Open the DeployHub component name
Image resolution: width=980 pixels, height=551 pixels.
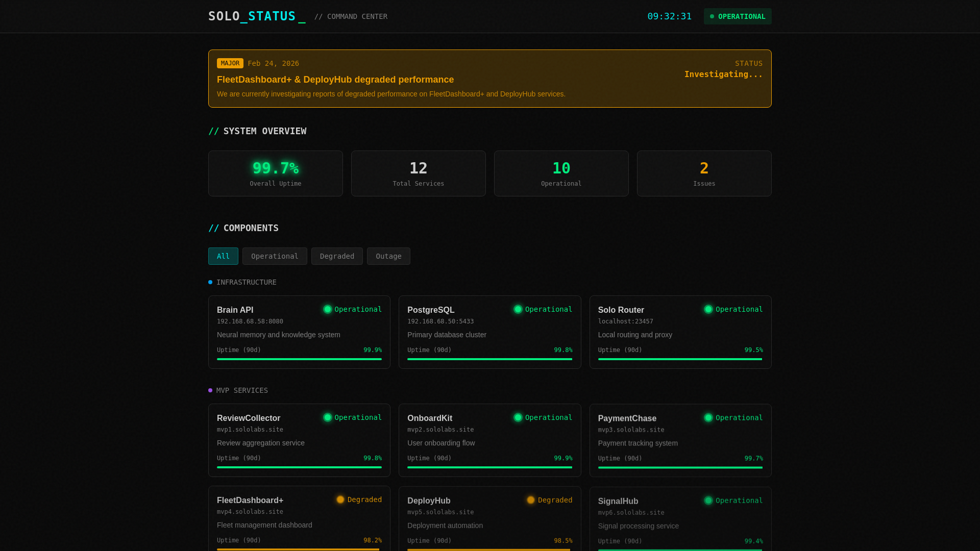coord(429,500)
